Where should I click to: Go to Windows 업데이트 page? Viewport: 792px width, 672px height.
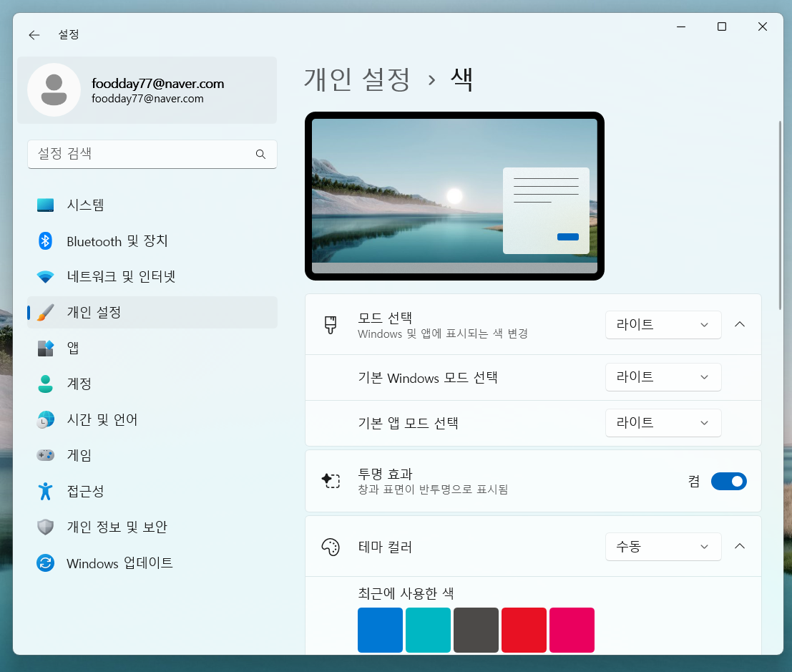point(152,563)
